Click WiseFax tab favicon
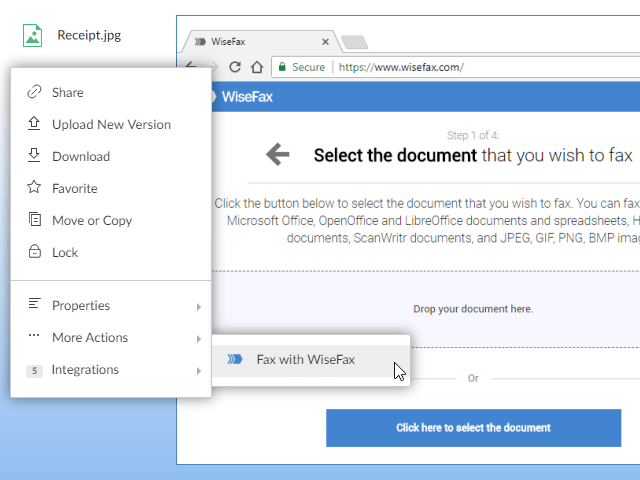 click(x=200, y=42)
